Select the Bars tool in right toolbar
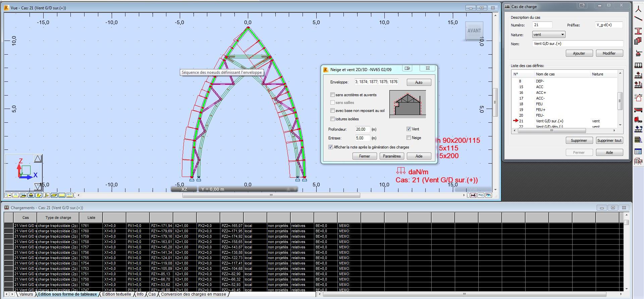This screenshot has height=299, width=644. [x=638, y=19]
